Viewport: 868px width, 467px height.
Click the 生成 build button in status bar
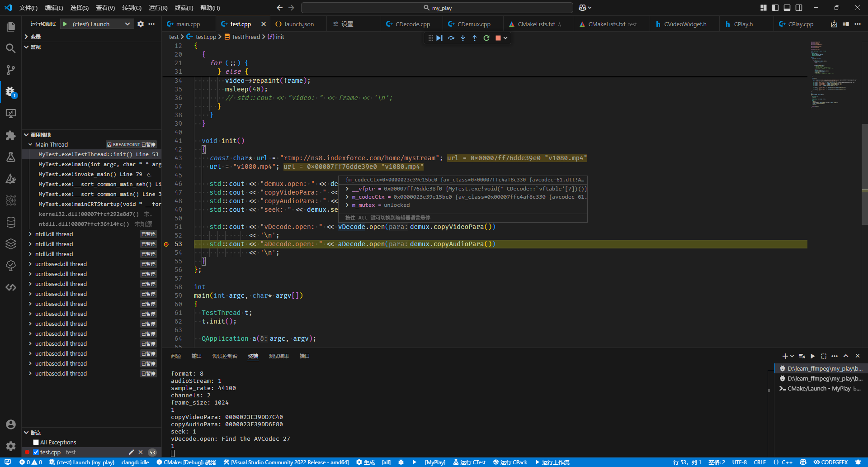(x=366, y=462)
